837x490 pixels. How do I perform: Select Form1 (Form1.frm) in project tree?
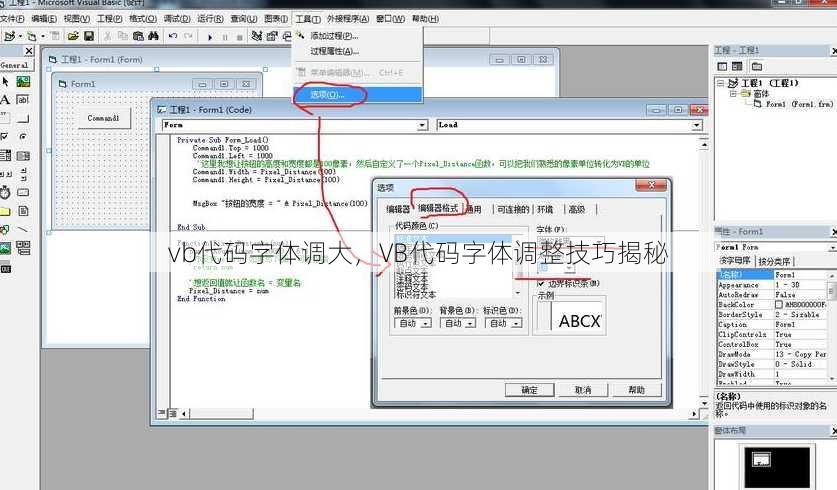(x=799, y=104)
